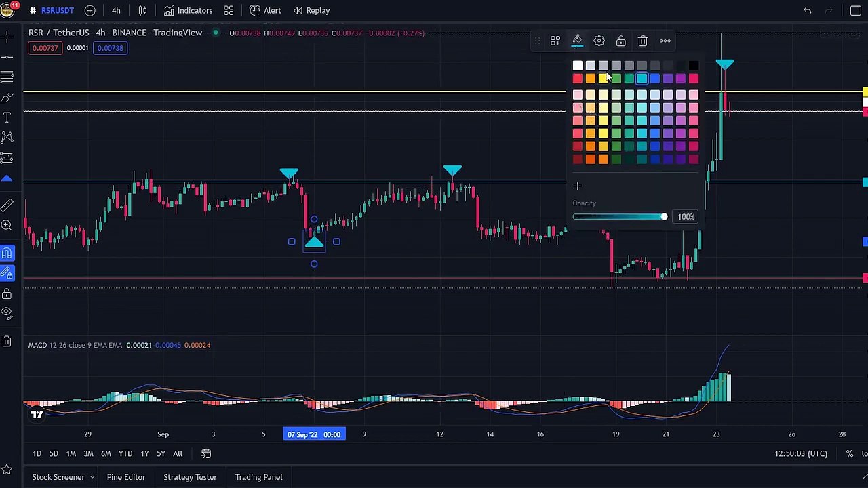
Task: Select the 5D date range
Action: 54,453
